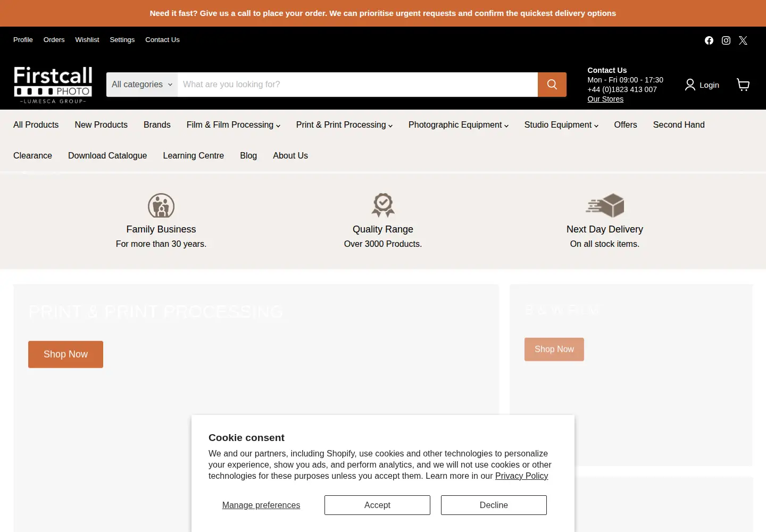Image resolution: width=766 pixels, height=532 pixels.
Task: Open the Facebook social icon
Action: 709,40
